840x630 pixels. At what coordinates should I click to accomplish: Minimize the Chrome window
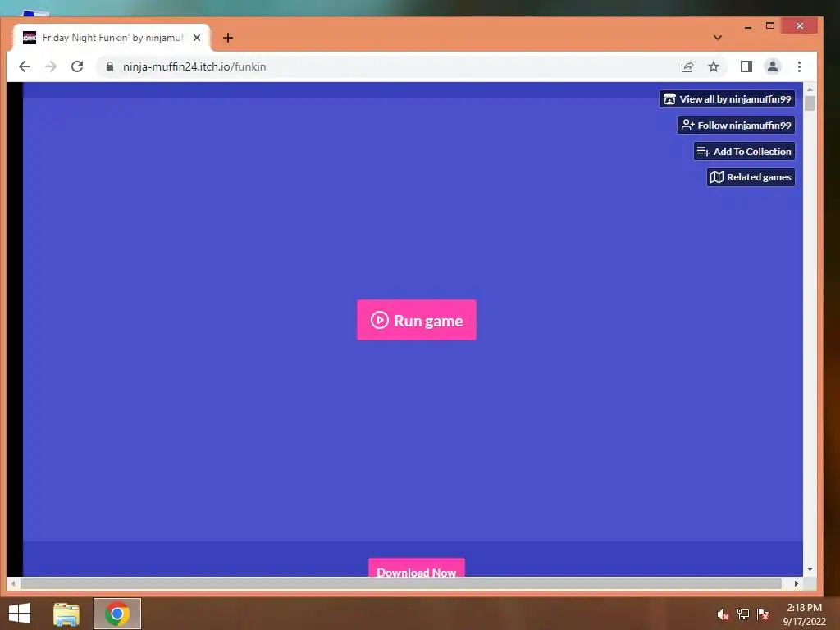(748, 25)
